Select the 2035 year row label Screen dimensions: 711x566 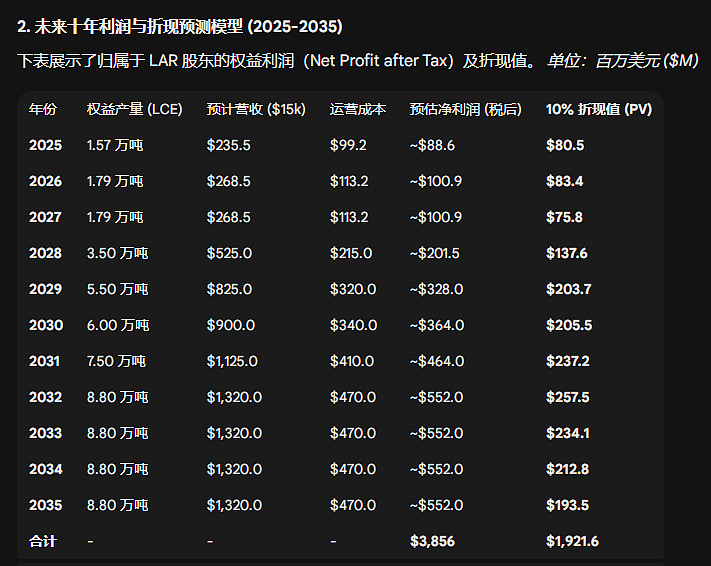coord(45,505)
